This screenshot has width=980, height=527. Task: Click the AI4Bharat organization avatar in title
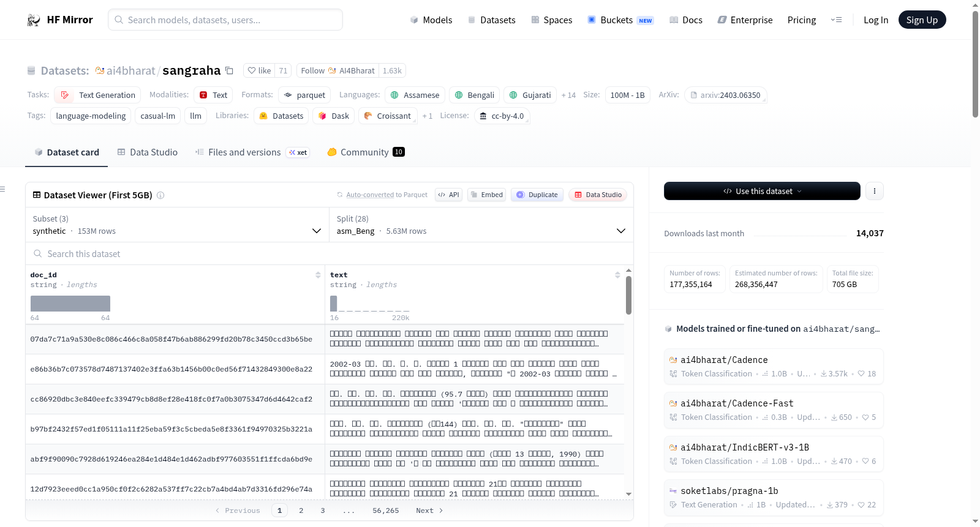100,70
